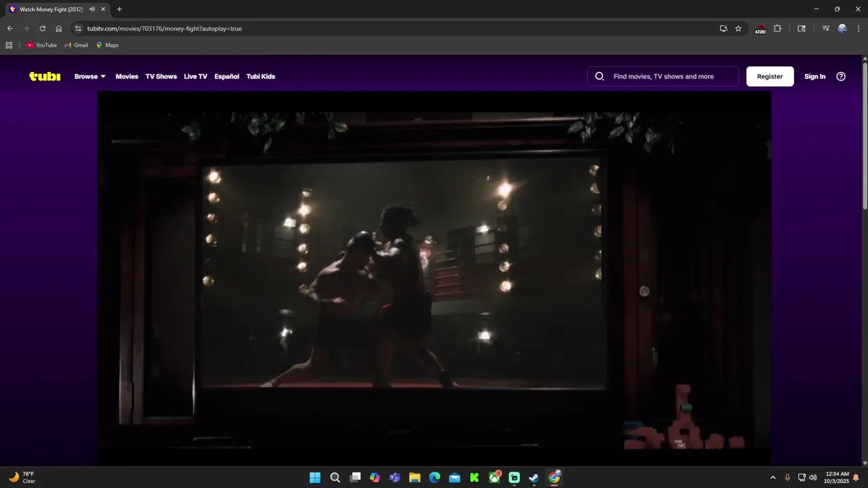Launch Copilot from the taskbar

(375, 478)
